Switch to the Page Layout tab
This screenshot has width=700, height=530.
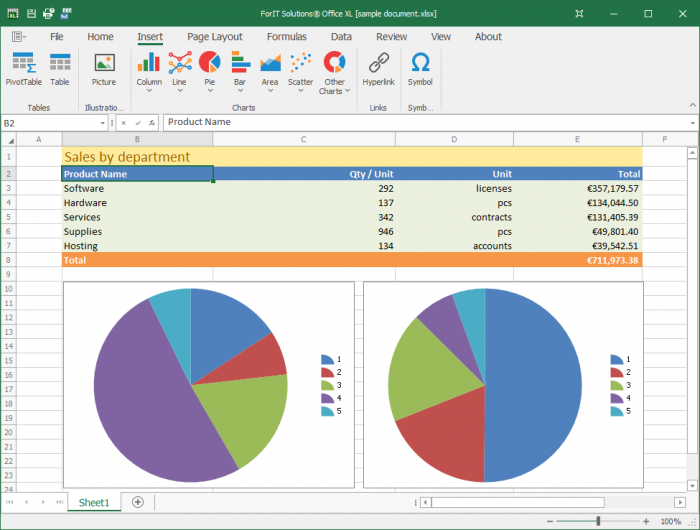[x=214, y=37]
